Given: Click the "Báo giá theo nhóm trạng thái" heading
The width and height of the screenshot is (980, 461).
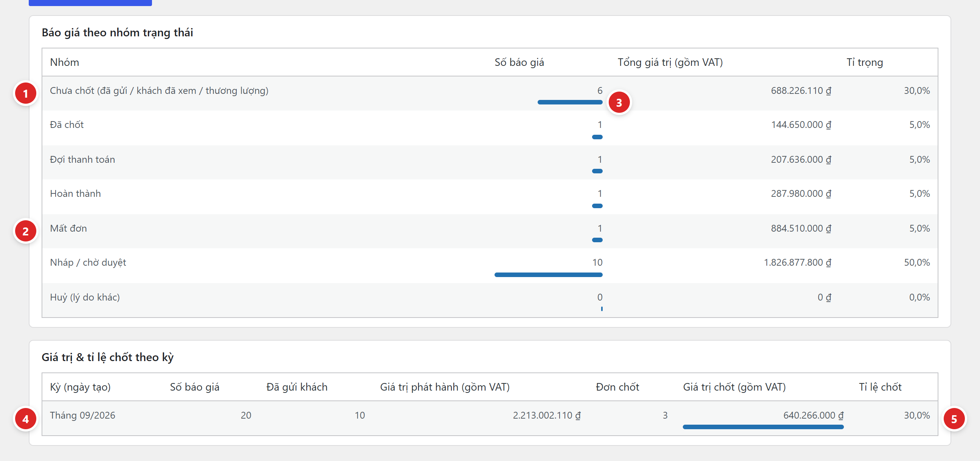Looking at the screenshot, I should point(117,33).
